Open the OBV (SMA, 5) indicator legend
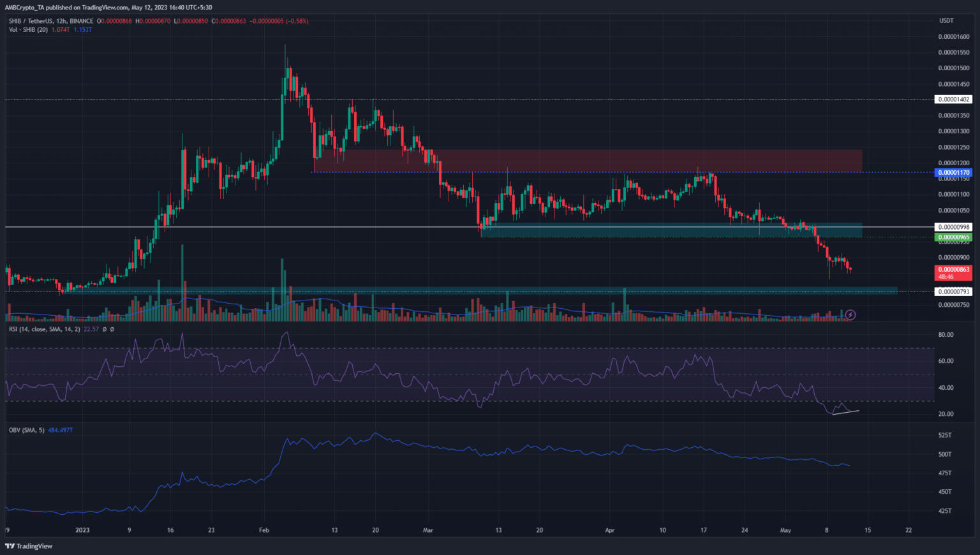 [27, 430]
